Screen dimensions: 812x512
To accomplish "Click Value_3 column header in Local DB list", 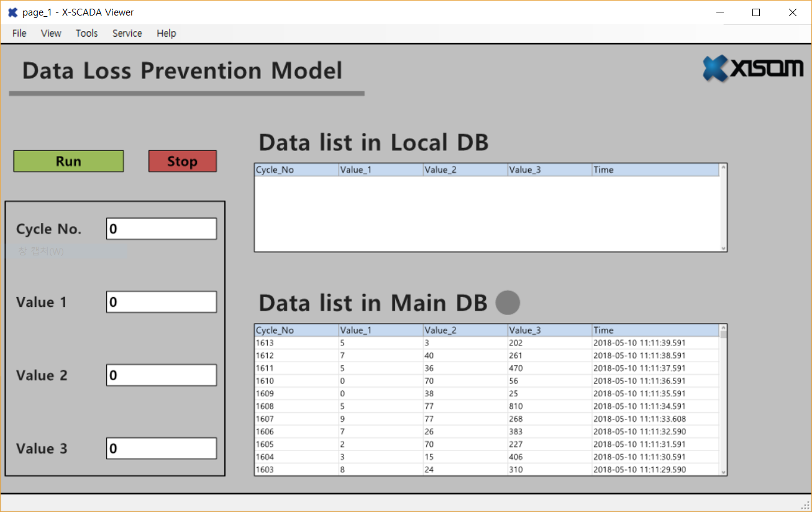I will (x=550, y=170).
